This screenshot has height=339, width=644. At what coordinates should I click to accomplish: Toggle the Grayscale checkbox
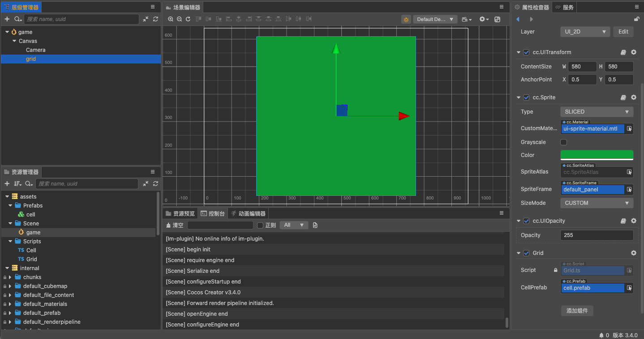[x=564, y=142]
